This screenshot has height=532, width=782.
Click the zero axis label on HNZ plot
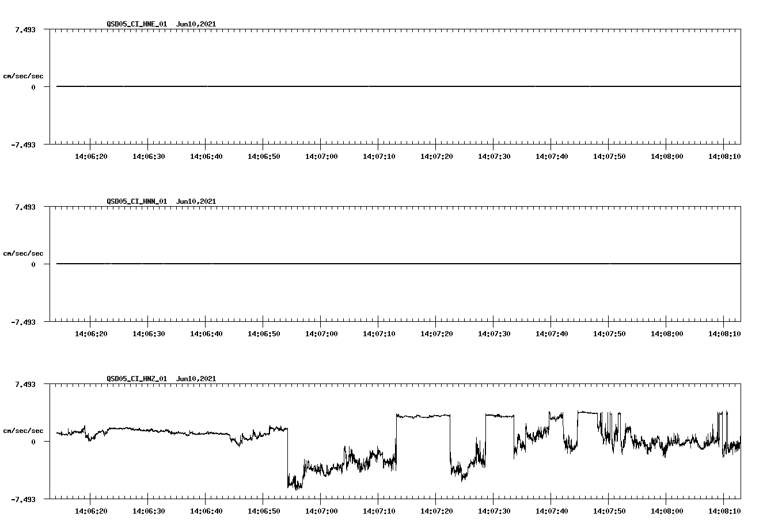pyautogui.click(x=33, y=442)
